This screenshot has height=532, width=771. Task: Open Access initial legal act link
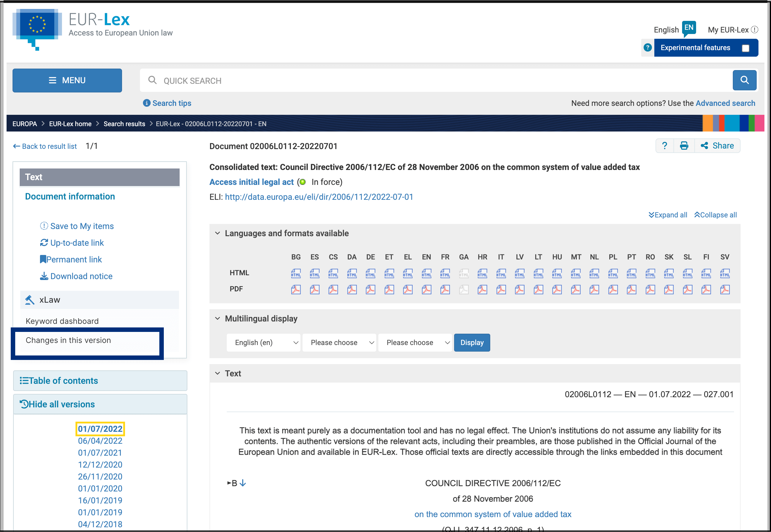252,182
